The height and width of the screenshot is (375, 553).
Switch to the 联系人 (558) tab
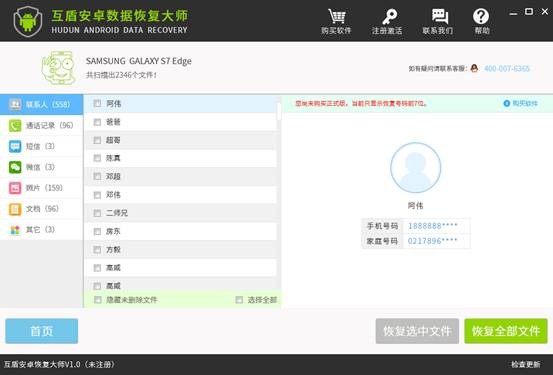[41, 104]
